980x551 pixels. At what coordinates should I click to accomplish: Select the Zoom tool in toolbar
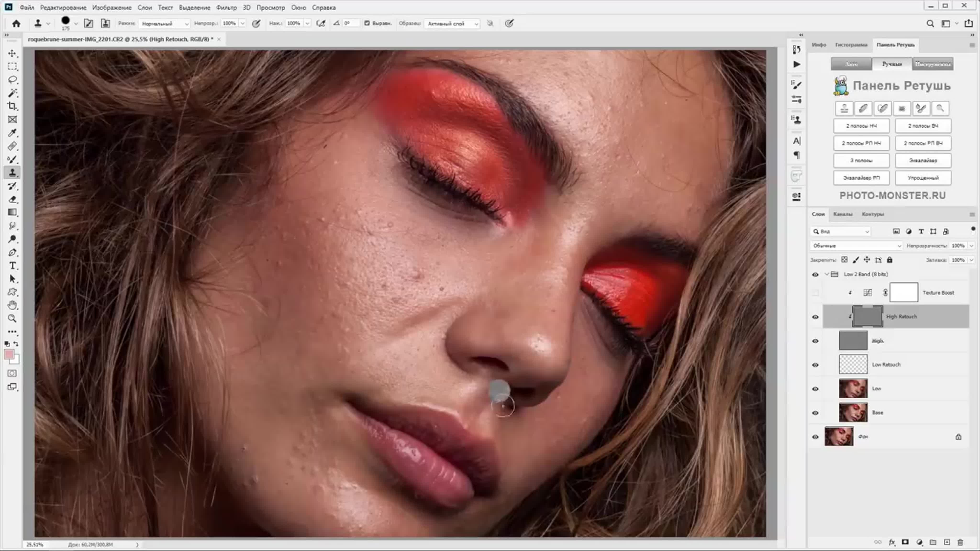12,318
